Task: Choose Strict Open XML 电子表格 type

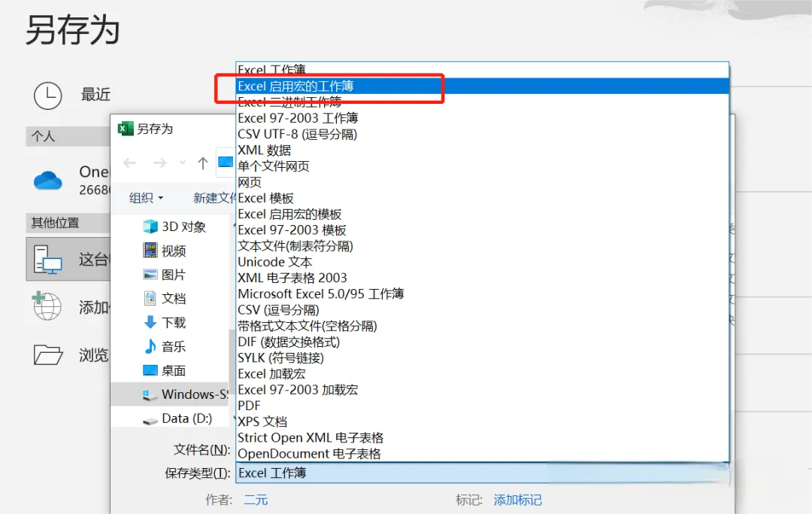Action: click(482, 438)
